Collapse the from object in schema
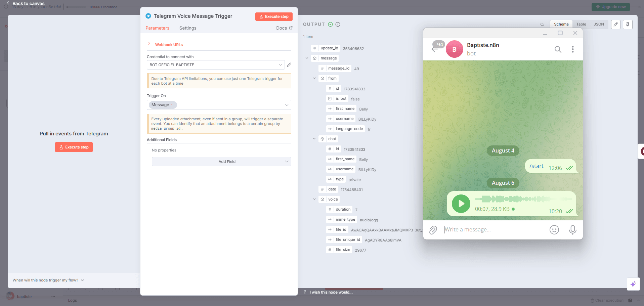The height and width of the screenshot is (306, 644). (314, 78)
